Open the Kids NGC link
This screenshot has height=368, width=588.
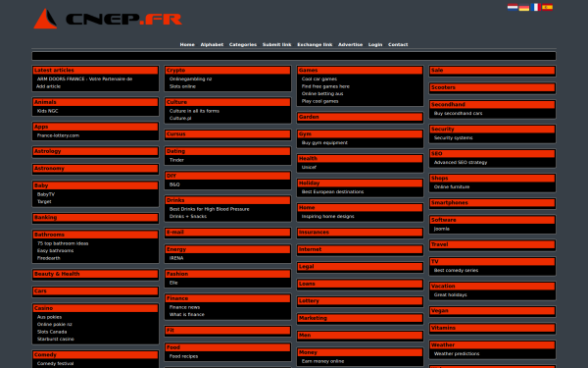click(48, 111)
